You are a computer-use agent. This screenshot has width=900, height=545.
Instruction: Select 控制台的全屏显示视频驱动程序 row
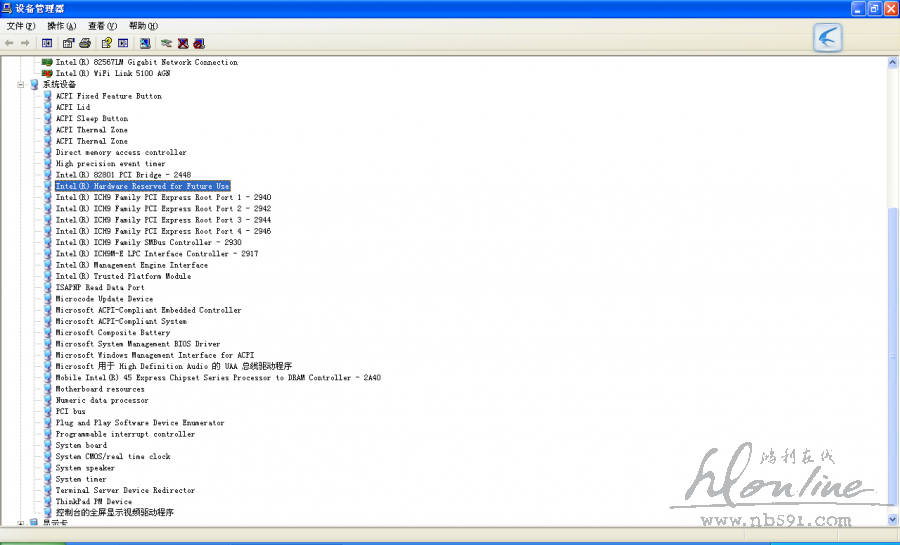pos(115,512)
